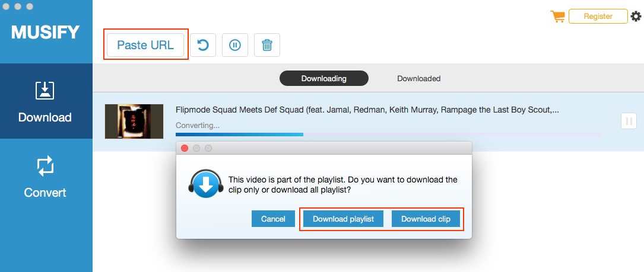Click the Paste URL button
Image resolution: width=644 pixels, height=272 pixels.
point(145,44)
